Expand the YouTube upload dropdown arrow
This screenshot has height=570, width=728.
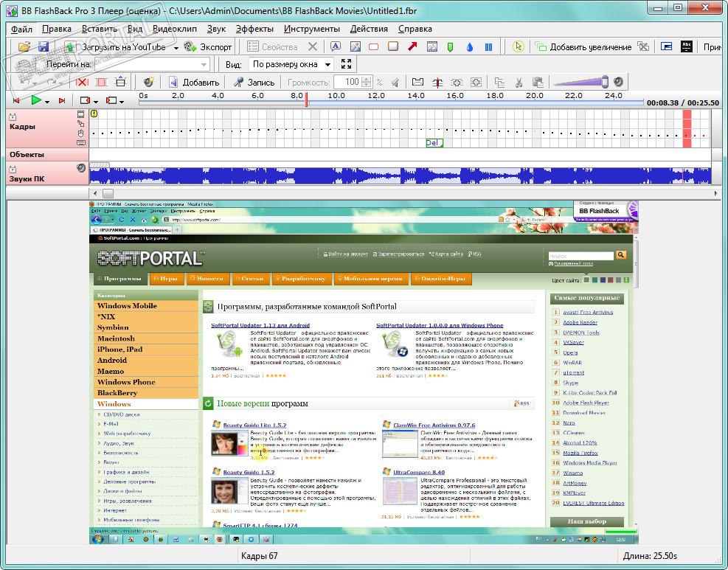tap(176, 47)
